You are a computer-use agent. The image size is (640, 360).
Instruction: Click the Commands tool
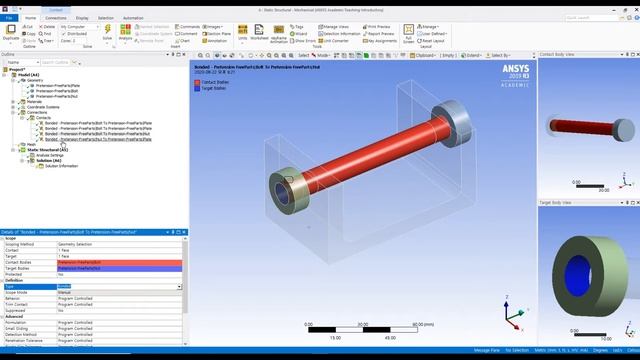click(x=187, y=27)
